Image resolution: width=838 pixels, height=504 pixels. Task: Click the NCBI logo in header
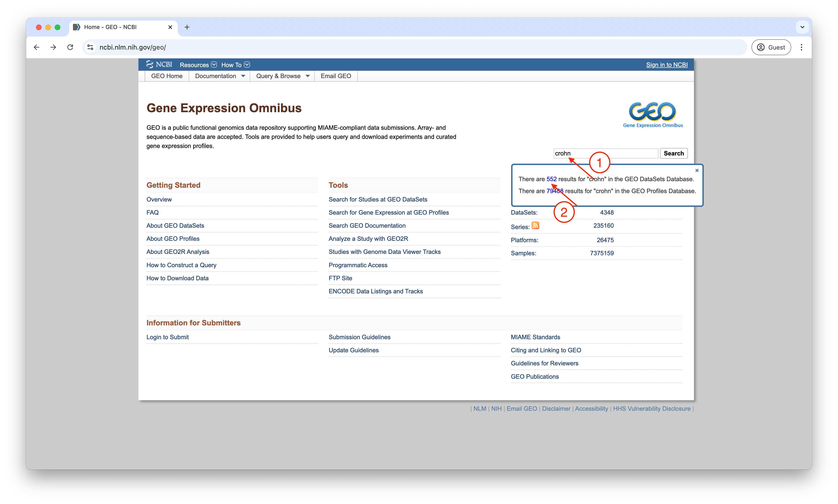(159, 65)
